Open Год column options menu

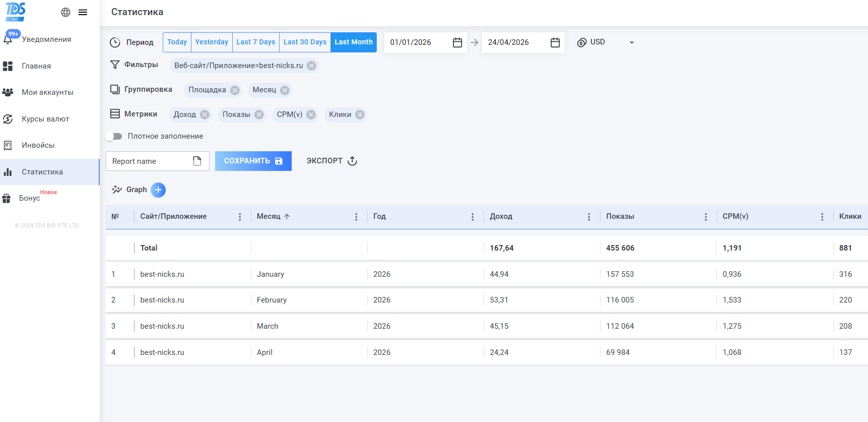[x=473, y=217]
